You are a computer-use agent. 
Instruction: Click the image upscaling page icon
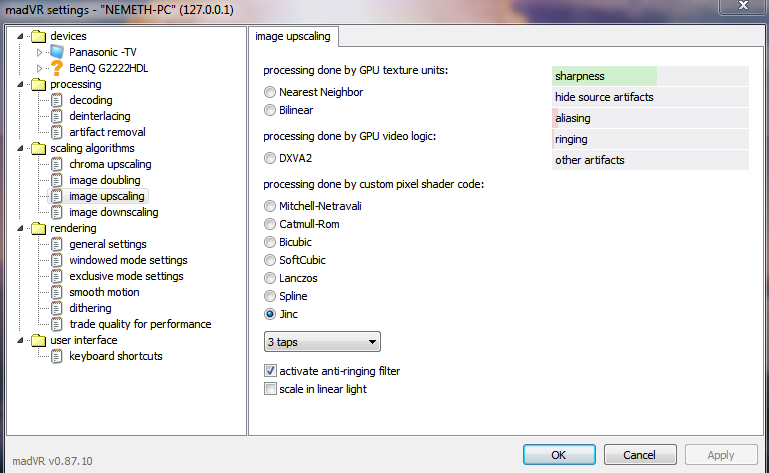point(57,196)
